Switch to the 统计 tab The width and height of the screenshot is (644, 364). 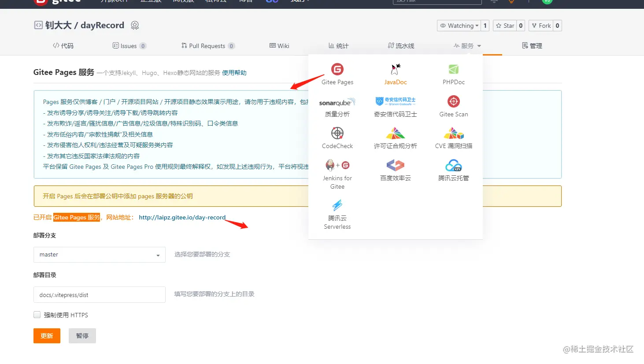[338, 46]
